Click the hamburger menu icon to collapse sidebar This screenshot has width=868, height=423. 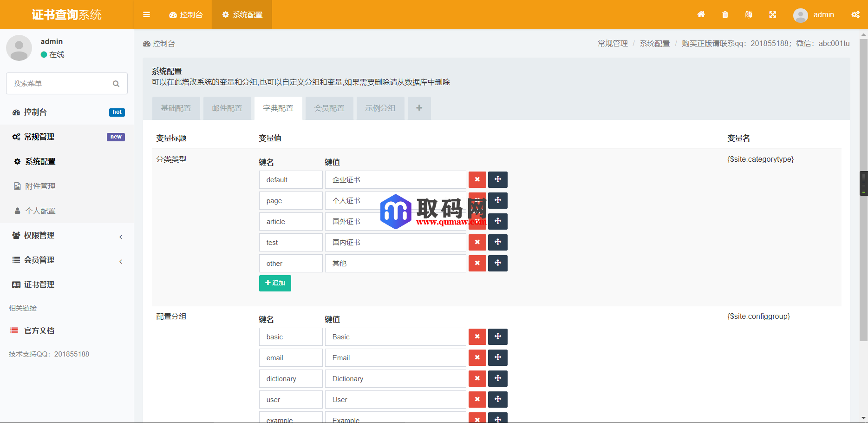pyautogui.click(x=146, y=14)
